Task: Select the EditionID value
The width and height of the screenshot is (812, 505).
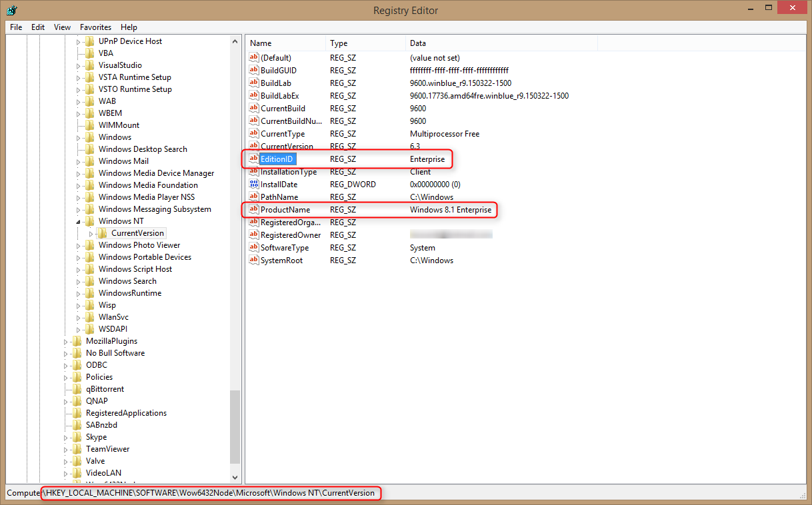Action: point(277,159)
